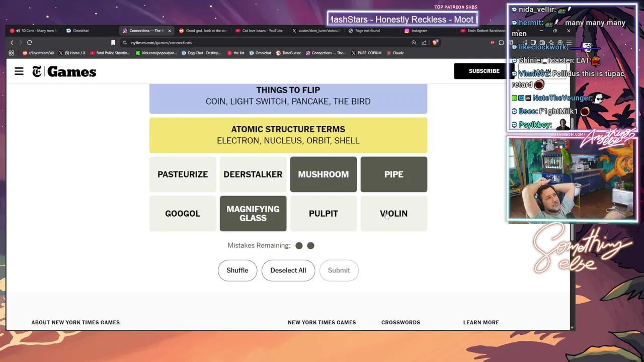The image size is (644, 362).
Task: Open the hamburger menu on NYT Games
Action: tap(19, 71)
